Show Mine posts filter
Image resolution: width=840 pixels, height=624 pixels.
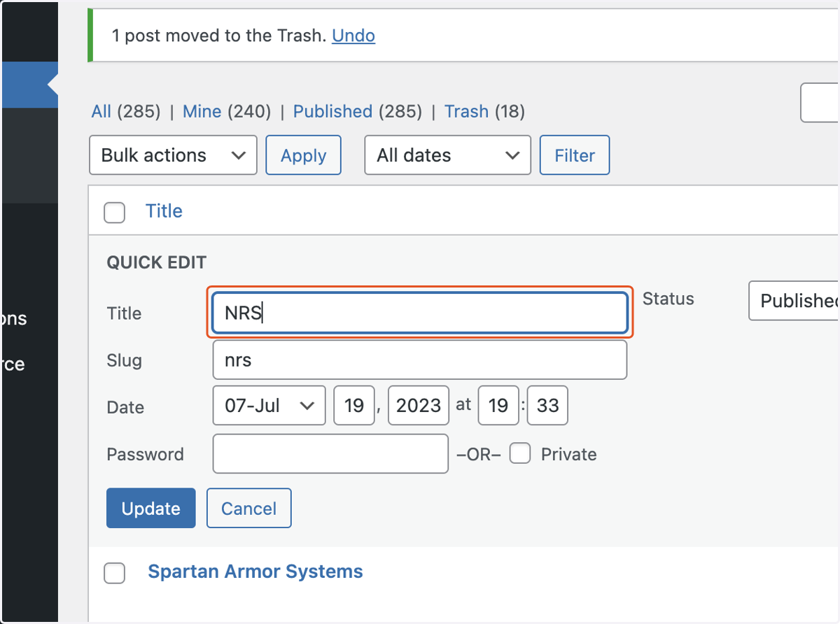(x=202, y=111)
